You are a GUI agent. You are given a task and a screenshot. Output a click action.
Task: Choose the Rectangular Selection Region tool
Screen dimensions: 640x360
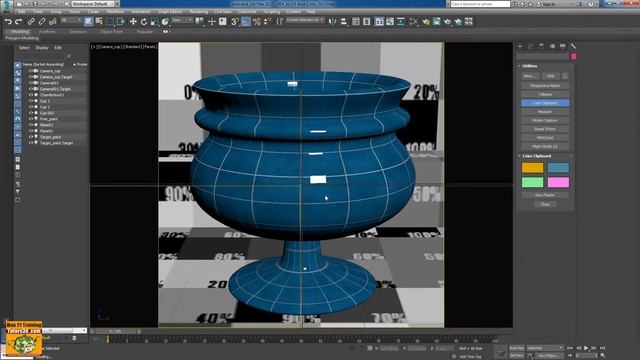click(x=110, y=22)
